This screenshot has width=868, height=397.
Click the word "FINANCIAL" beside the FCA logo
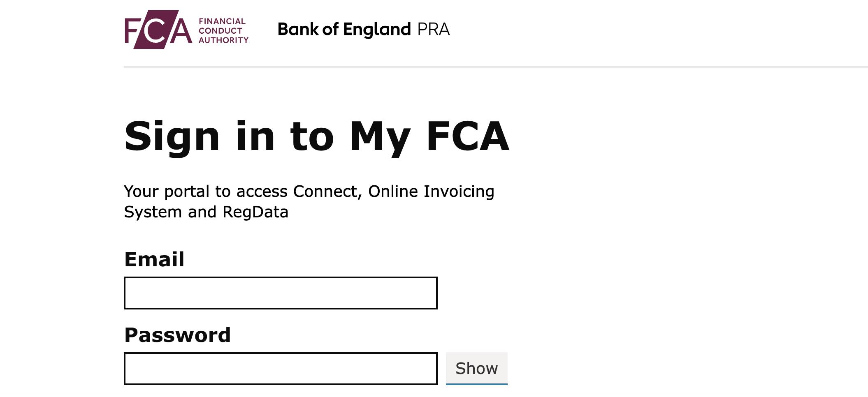pyautogui.click(x=222, y=21)
